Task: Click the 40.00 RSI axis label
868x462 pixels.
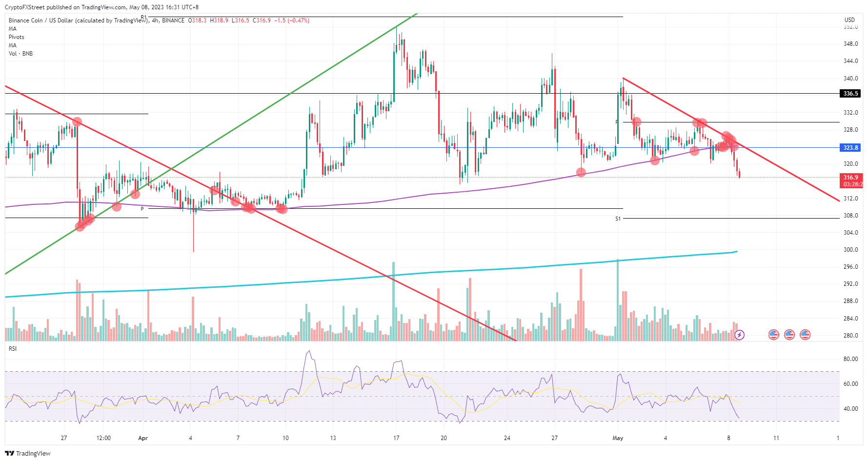Action: (850, 409)
